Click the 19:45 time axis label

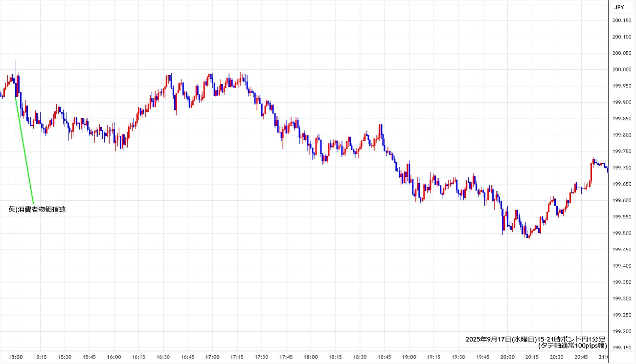483,357
